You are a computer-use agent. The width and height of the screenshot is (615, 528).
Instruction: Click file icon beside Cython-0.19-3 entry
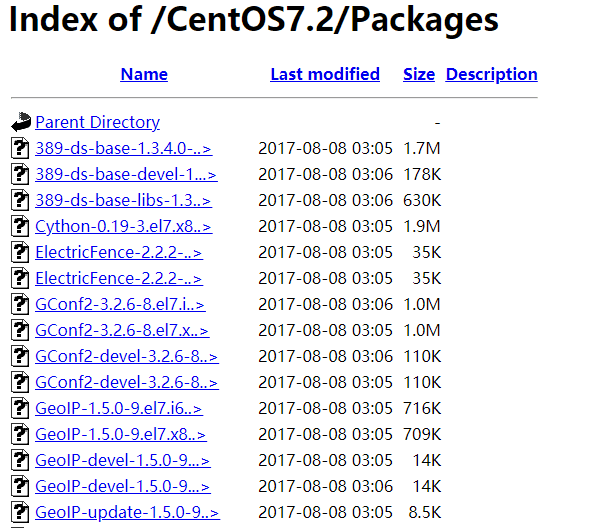(21, 226)
